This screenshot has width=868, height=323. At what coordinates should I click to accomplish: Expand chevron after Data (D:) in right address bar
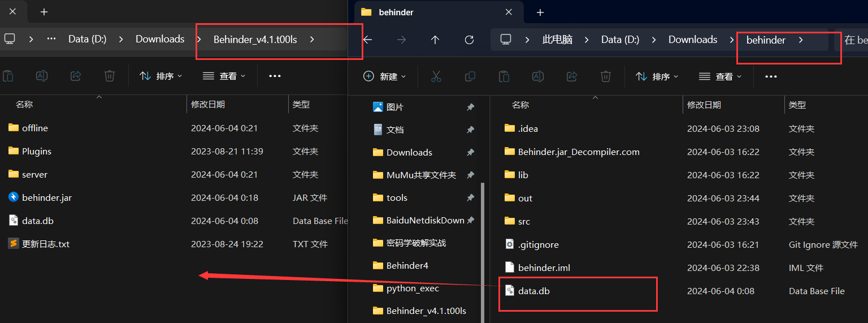click(x=654, y=40)
